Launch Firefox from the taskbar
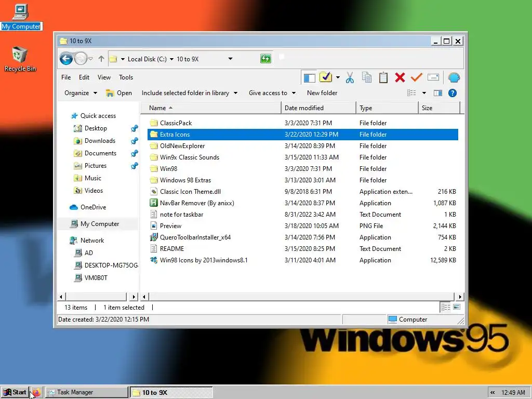The width and height of the screenshot is (532, 399). point(37,393)
